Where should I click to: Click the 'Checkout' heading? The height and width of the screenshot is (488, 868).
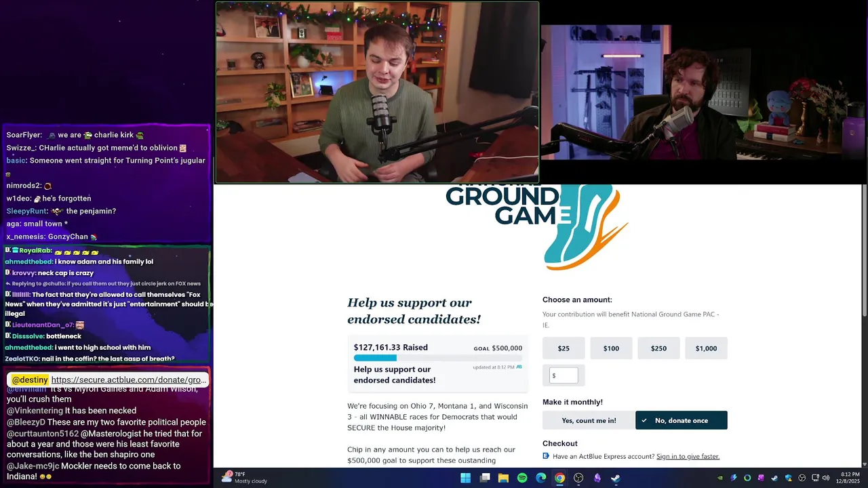pos(560,443)
